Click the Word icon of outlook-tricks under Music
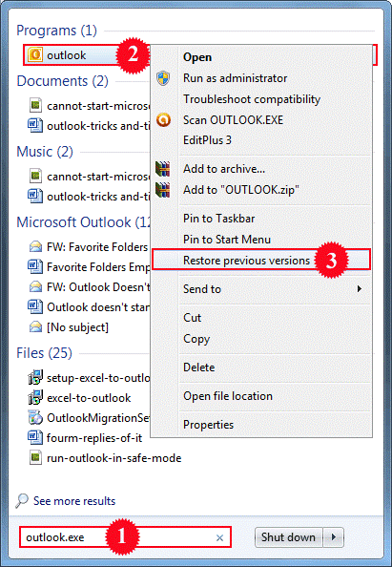The image size is (392, 567). point(35,197)
